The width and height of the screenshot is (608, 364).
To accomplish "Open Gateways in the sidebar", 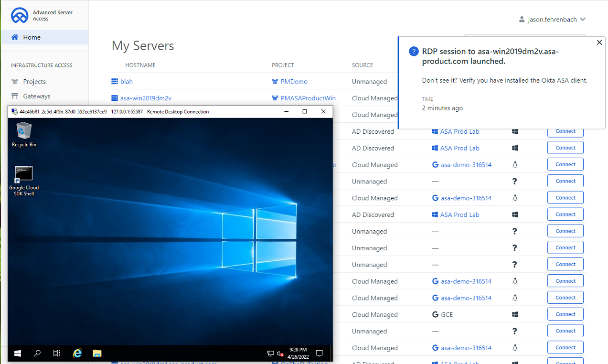I will click(36, 96).
